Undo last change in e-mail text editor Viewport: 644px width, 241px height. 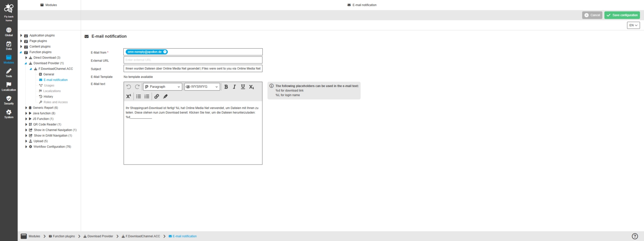tap(129, 87)
